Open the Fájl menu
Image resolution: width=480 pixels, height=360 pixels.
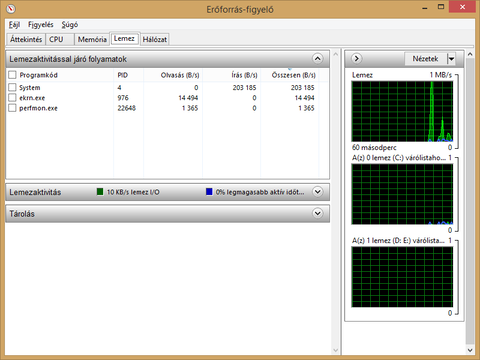pyautogui.click(x=14, y=25)
